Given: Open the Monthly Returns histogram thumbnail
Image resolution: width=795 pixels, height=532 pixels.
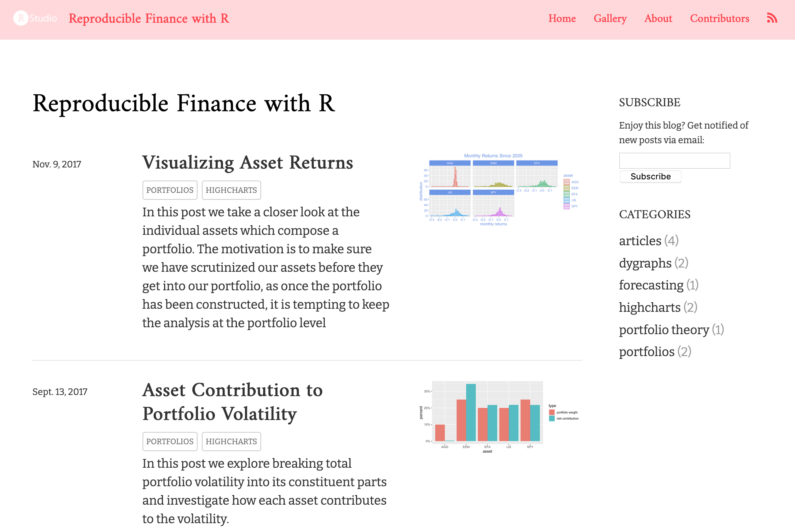Looking at the screenshot, I should click(499, 190).
